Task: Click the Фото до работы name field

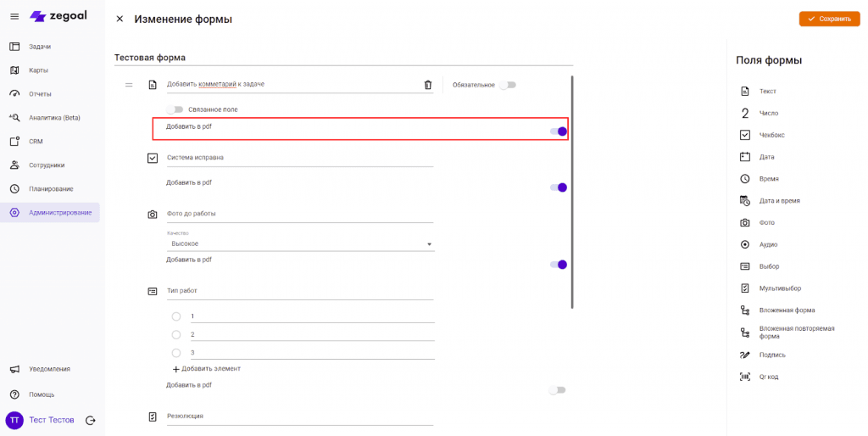Action: click(x=300, y=214)
